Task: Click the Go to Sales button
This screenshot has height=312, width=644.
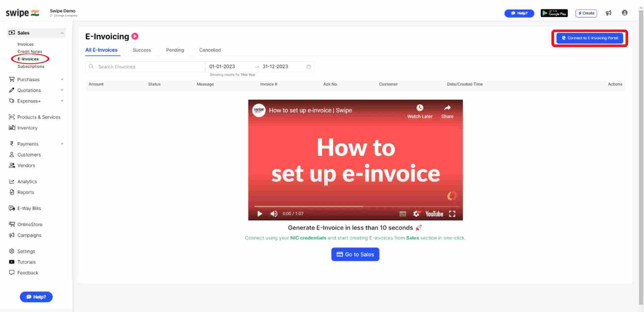Action: tap(355, 254)
